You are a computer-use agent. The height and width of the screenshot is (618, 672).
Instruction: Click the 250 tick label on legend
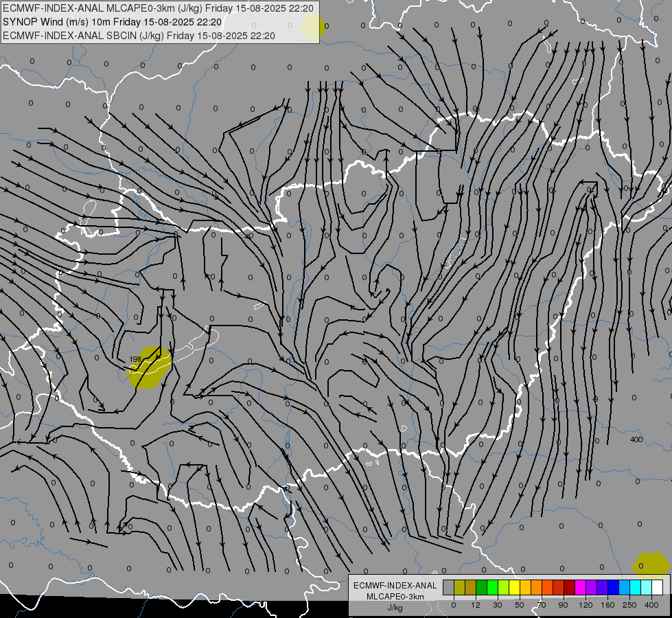629,605
